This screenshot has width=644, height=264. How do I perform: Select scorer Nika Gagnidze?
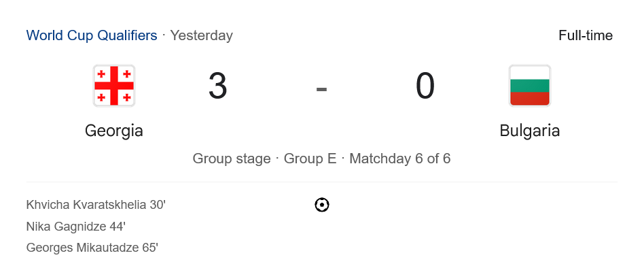click(66, 227)
